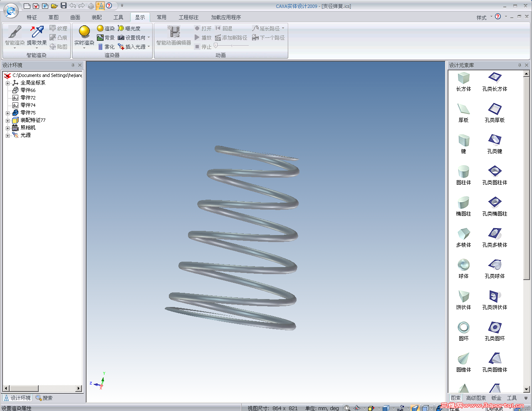The height and width of the screenshot is (411, 532).
Task: Expand the 光源 tree node
Action: click(7, 135)
